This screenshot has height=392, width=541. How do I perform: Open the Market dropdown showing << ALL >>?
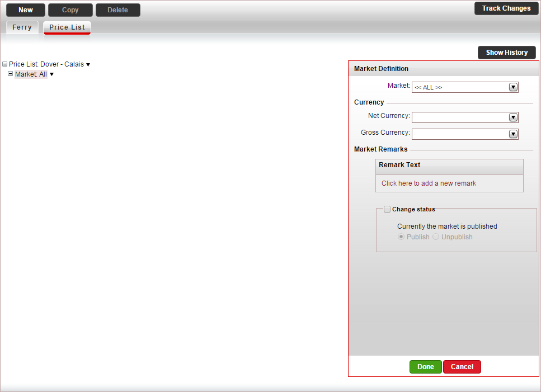click(465, 87)
